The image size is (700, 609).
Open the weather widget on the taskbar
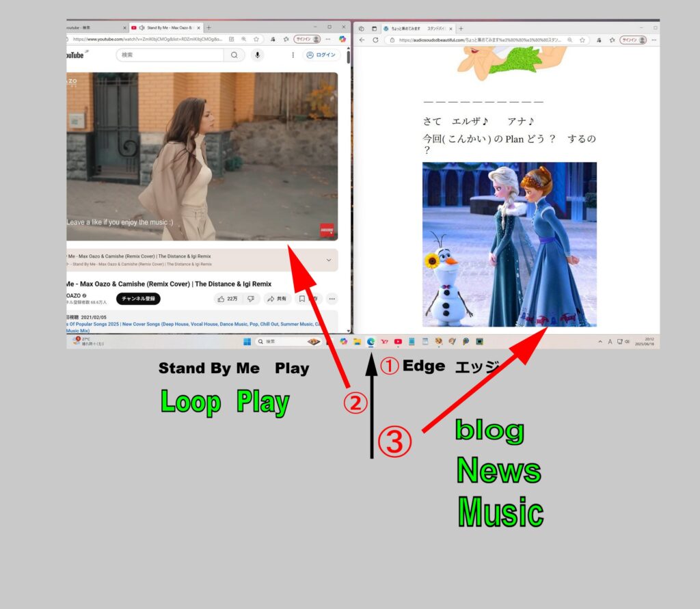88,342
